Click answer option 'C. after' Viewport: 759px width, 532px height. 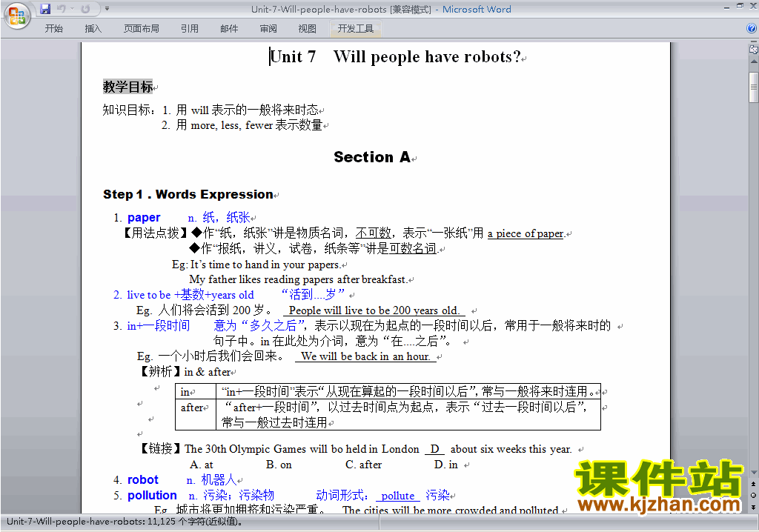[x=363, y=465]
